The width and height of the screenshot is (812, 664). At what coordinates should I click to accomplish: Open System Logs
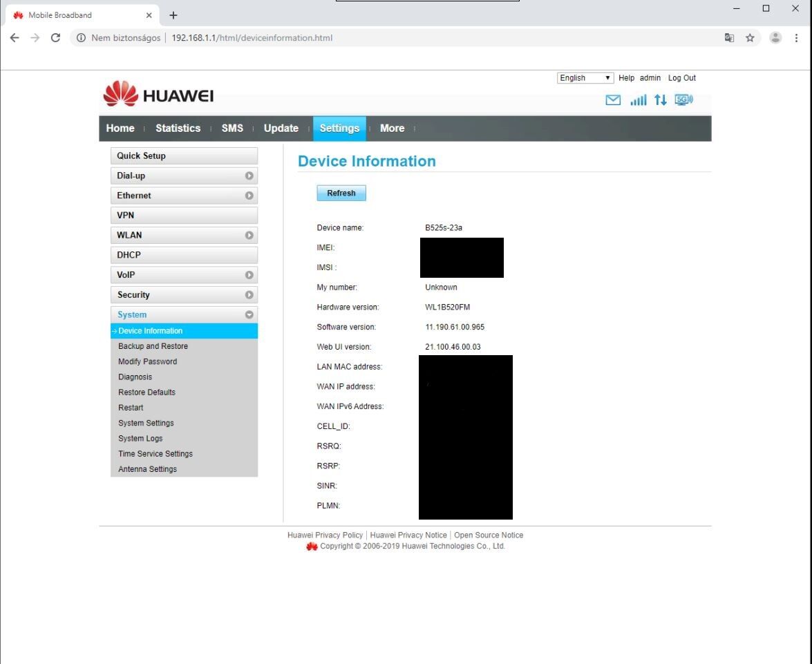point(140,438)
